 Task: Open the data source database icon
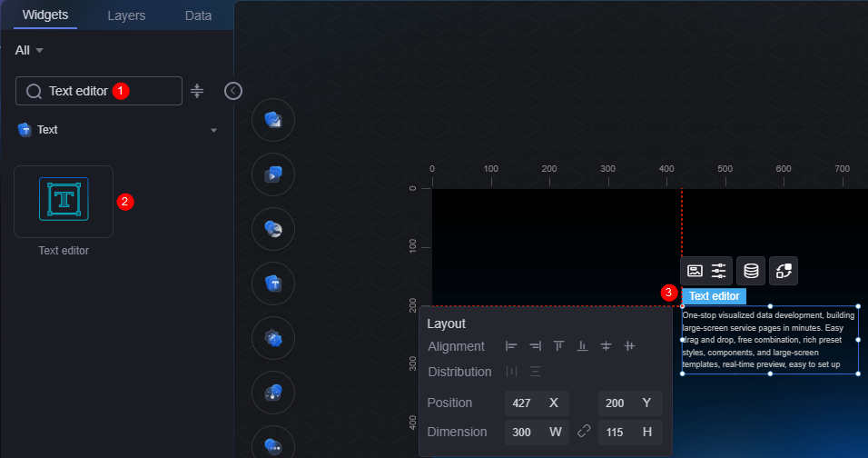[751, 271]
